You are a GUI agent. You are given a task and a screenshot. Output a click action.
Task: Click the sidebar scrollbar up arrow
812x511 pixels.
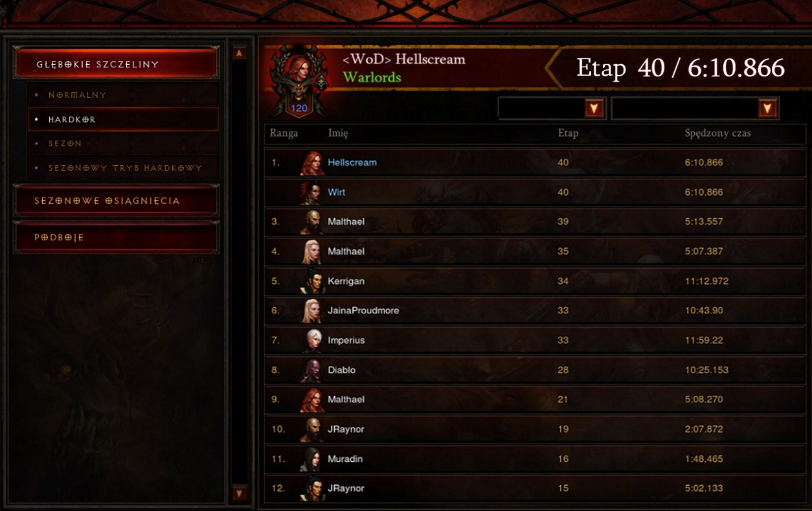240,53
